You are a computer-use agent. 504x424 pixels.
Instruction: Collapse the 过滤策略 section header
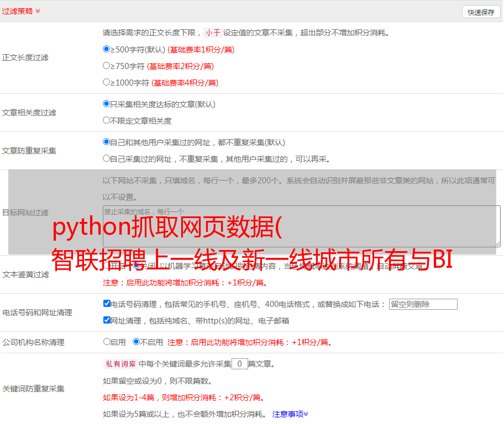pyautogui.click(x=21, y=11)
